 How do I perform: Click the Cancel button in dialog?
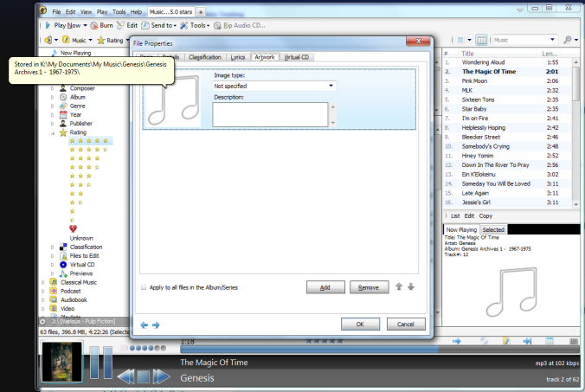pyautogui.click(x=406, y=324)
